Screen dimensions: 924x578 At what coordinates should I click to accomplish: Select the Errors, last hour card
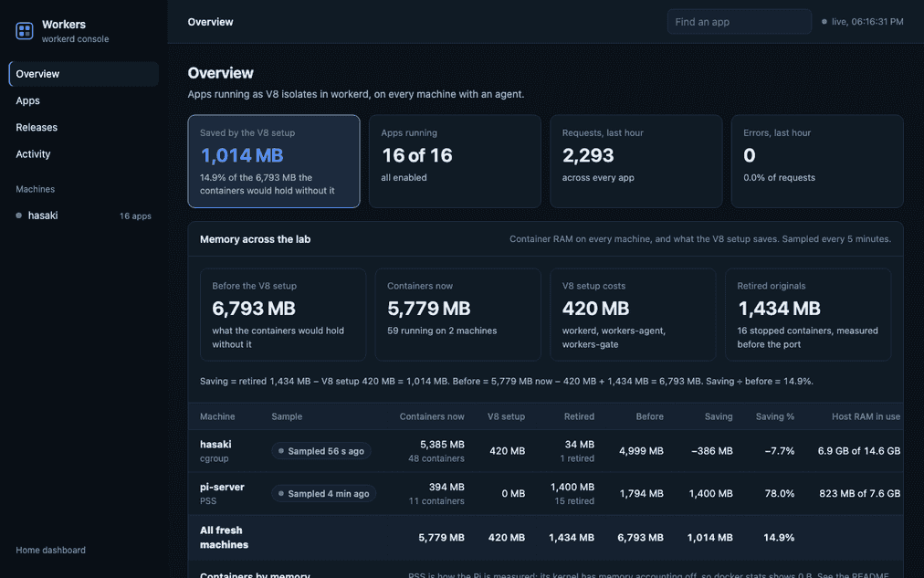click(x=817, y=162)
